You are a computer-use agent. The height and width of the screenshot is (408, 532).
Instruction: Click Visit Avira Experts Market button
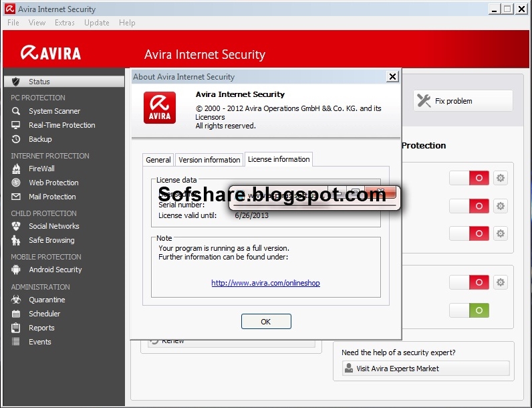pyautogui.click(x=426, y=369)
